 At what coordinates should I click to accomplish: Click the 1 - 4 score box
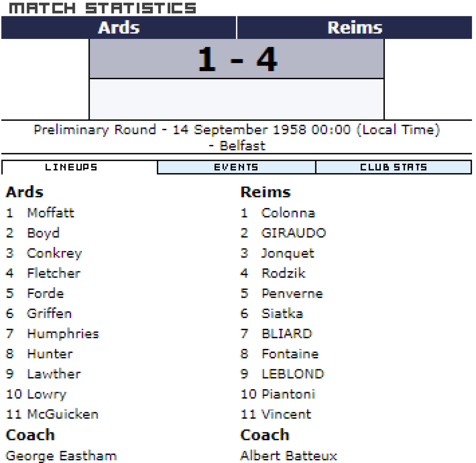[237, 59]
